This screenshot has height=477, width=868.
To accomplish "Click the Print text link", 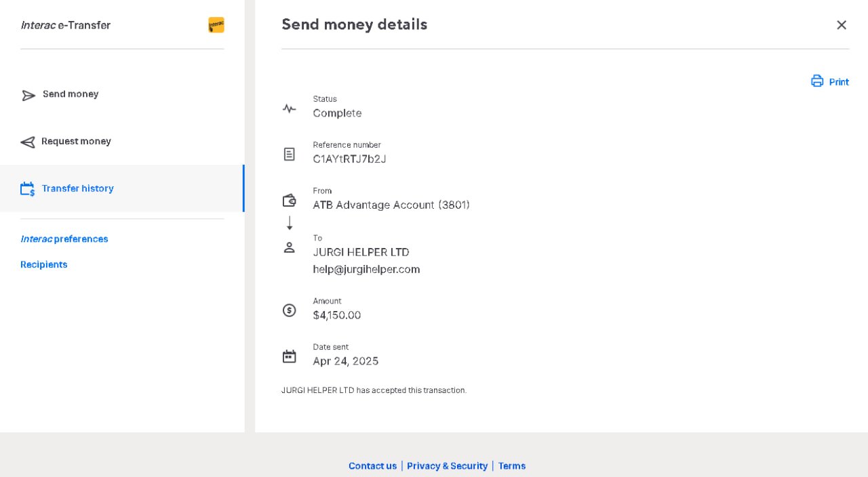I will pyautogui.click(x=839, y=82).
